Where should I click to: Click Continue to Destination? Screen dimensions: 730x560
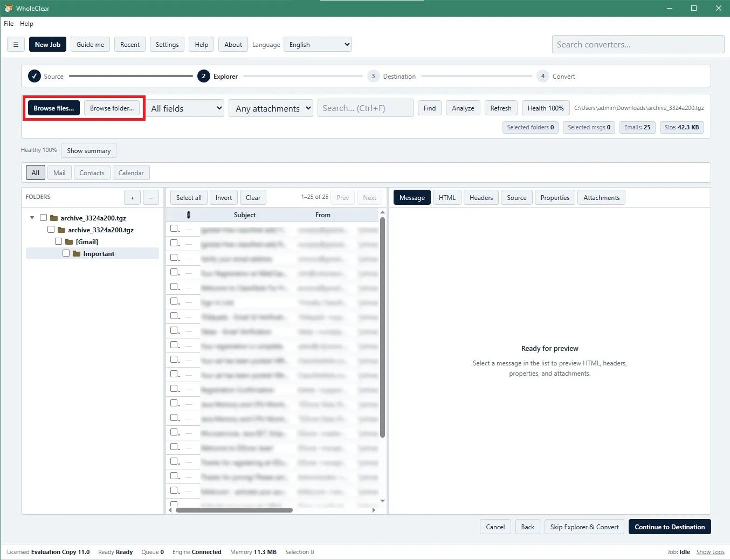coord(670,527)
